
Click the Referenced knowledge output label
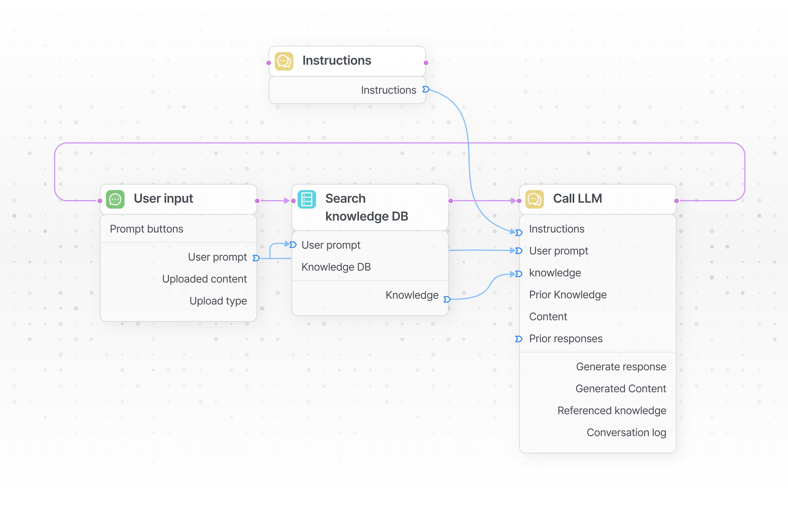tap(612, 411)
